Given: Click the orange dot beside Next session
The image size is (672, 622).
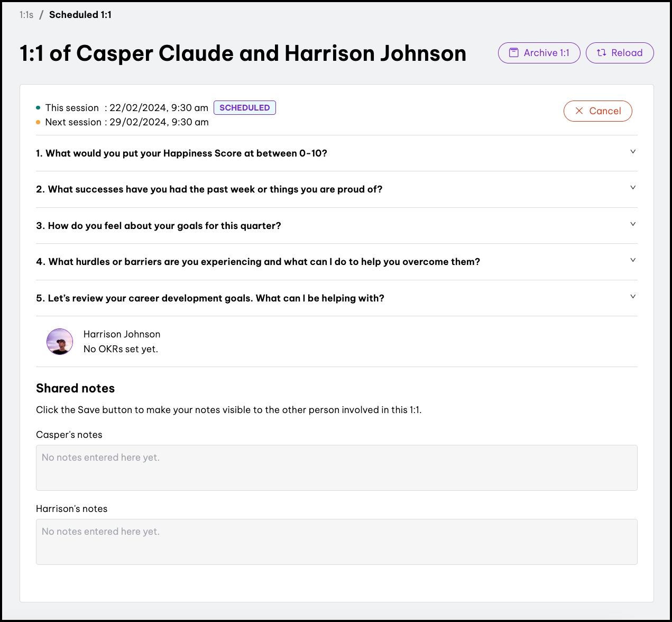Looking at the screenshot, I should (38, 122).
